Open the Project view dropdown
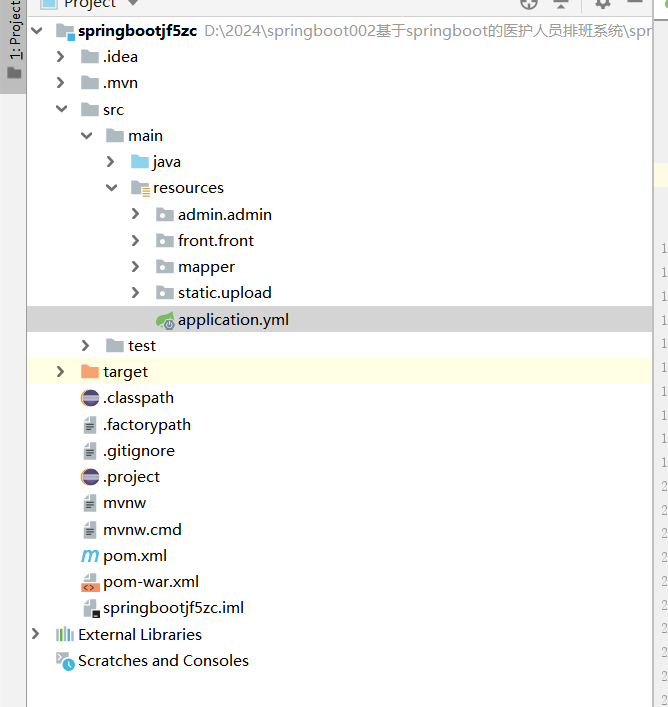Image resolution: width=668 pixels, height=707 pixels. (133, 3)
